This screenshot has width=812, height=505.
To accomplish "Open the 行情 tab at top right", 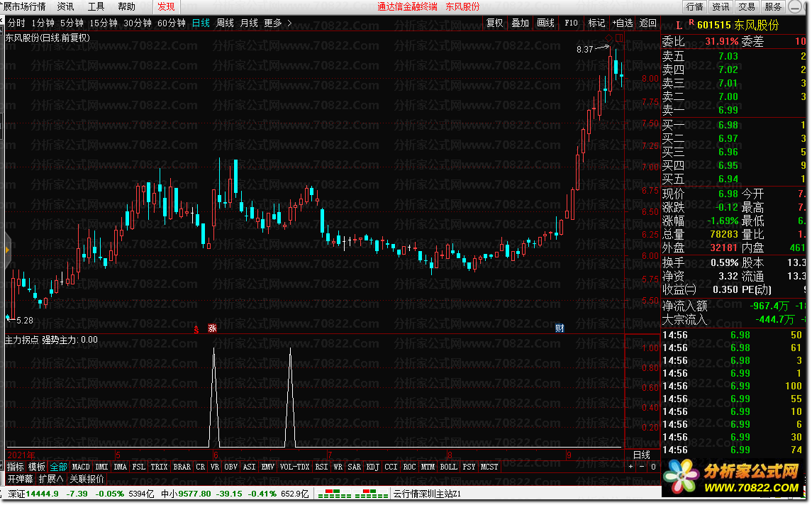I will tap(694, 6).
